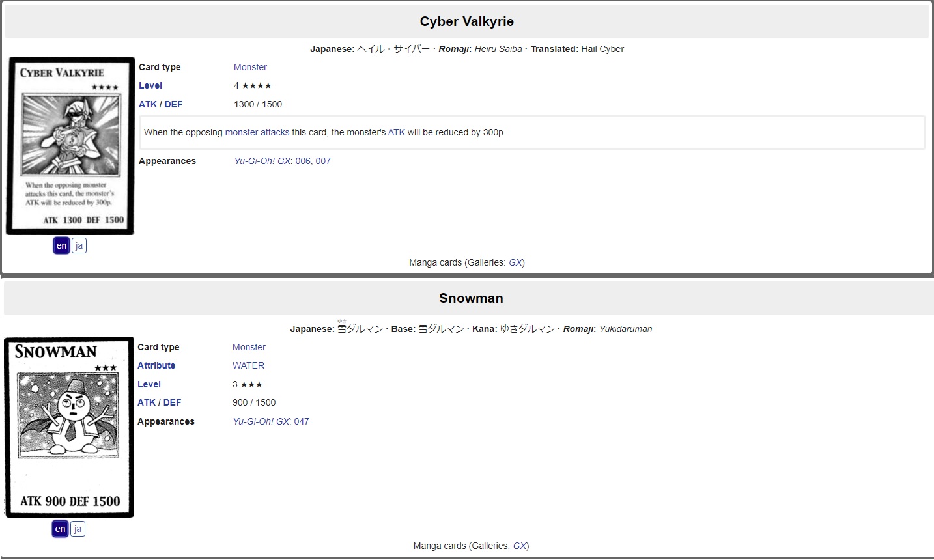Open the Cyber Valkyrie card image
Viewport: 934px width, 560px height.
pyautogui.click(x=70, y=146)
